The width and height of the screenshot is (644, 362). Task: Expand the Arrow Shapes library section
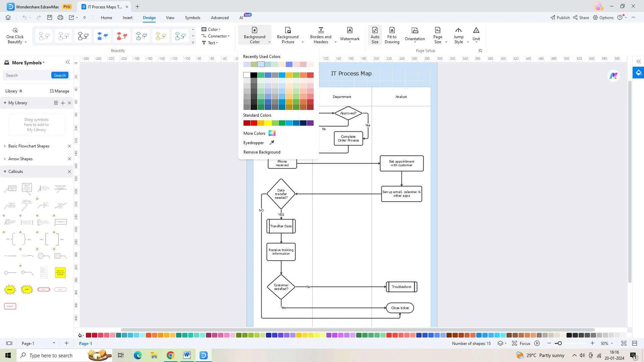[20, 159]
